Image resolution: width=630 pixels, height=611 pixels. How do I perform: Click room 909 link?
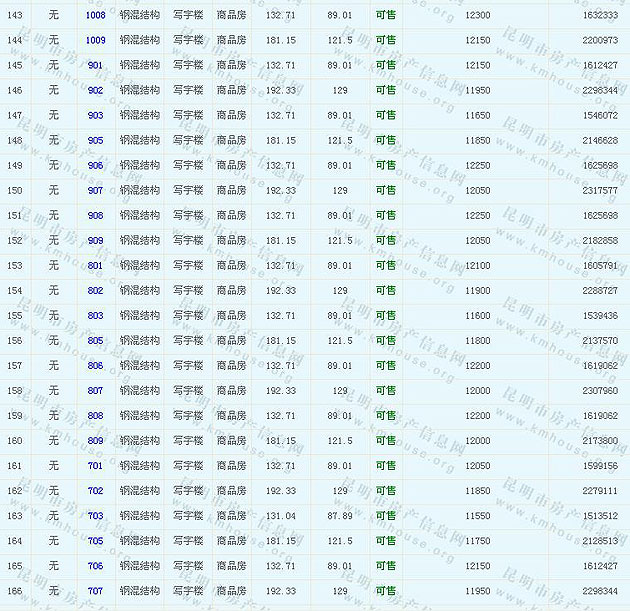95,240
